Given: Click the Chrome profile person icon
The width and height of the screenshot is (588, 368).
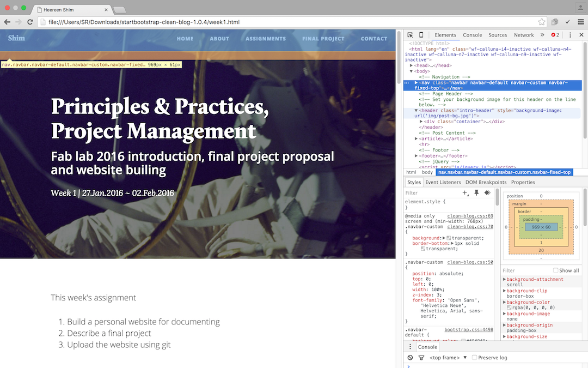Looking at the screenshot, I should click(580, 8).
